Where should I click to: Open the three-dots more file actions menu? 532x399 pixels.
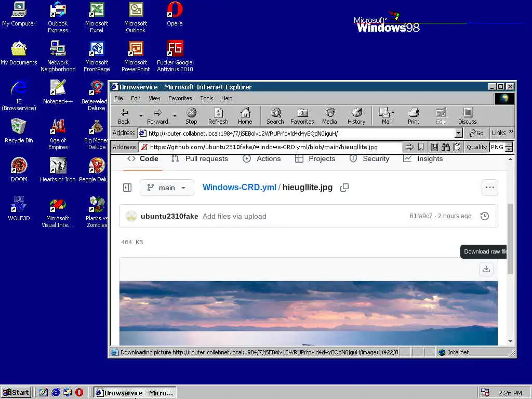[489, 187]
